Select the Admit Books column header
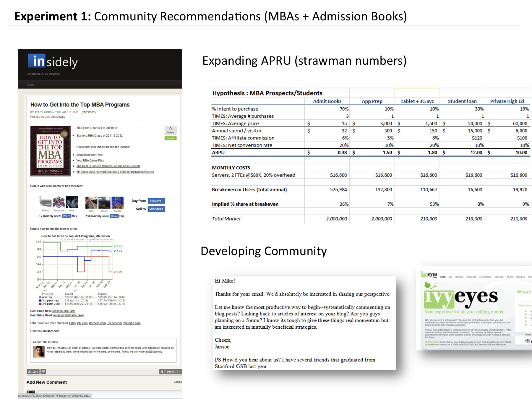 pos(327,101)
